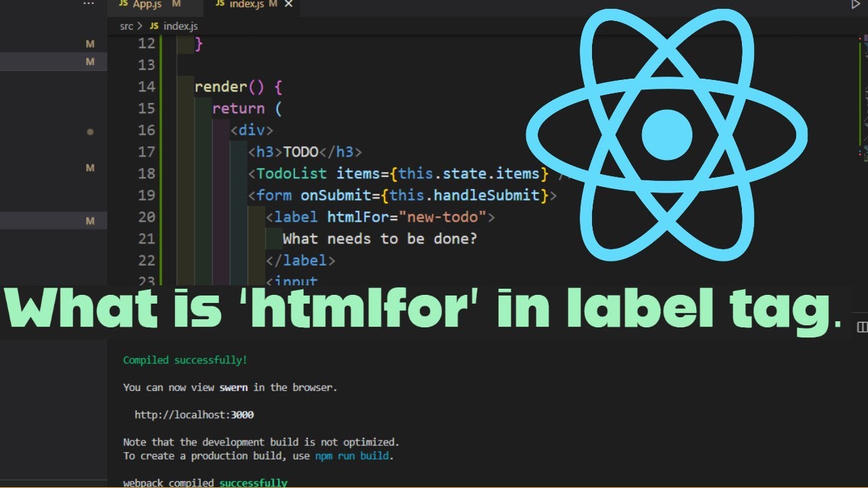This screenshot has width=868, height=488.
Task: Click 'this.state.items' on line 18
Action: point(469,174)
